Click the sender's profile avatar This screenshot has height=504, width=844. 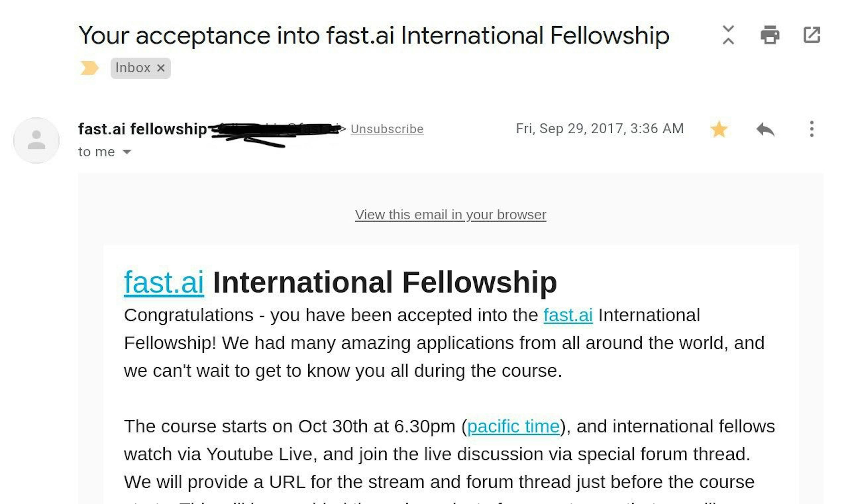(36, 140)
